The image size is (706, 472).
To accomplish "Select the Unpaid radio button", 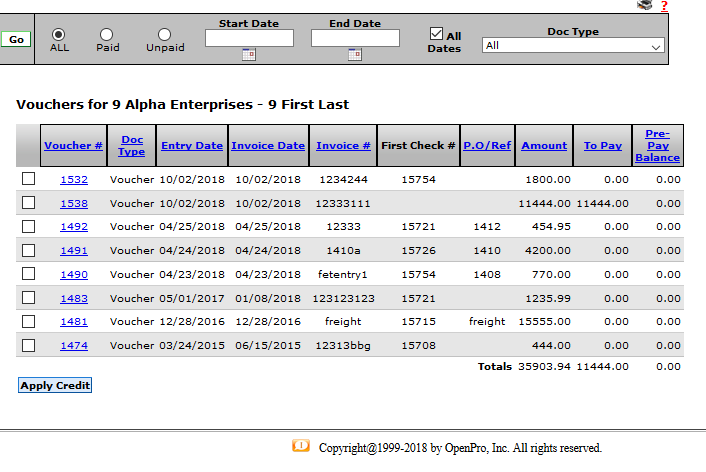I will (x=165, y=34).
